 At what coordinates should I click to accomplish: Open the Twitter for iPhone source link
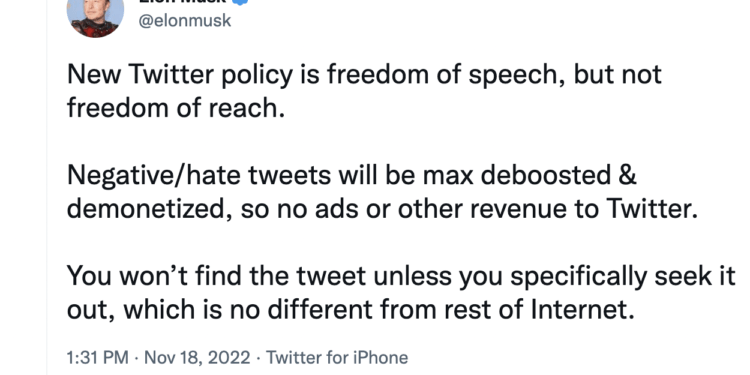click(x=337, y=357)
